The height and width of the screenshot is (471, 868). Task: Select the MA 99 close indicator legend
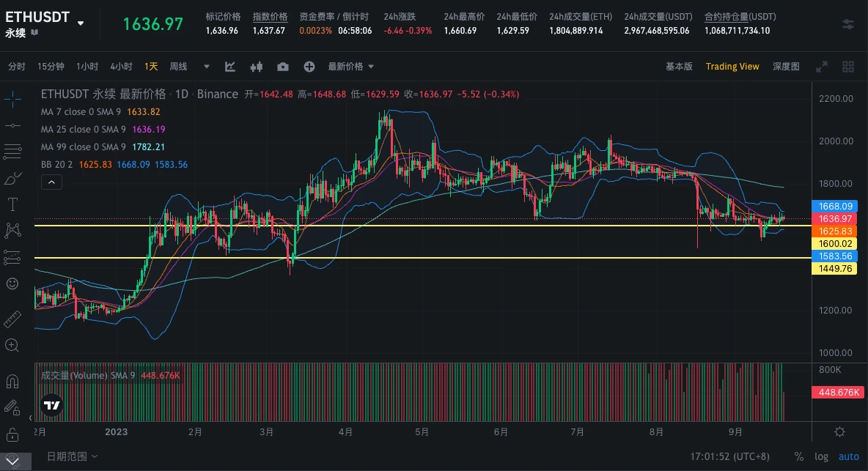click(103, 147)
